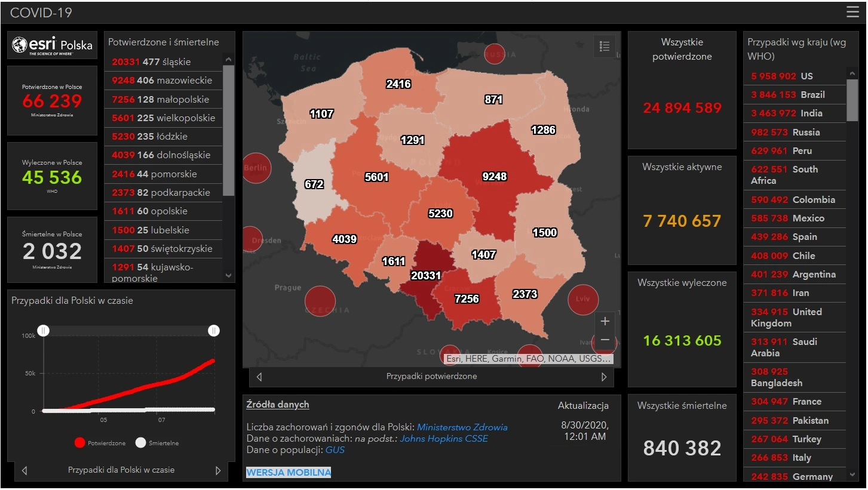Open the map legend list icon
Screen dimensions: 868x490
tap(604, 47)
